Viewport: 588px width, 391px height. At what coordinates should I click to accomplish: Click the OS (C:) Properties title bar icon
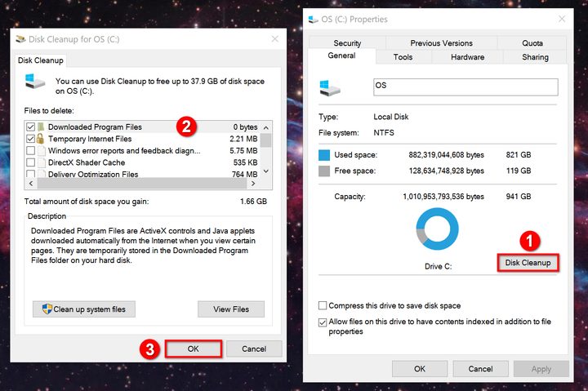(313, 20)
